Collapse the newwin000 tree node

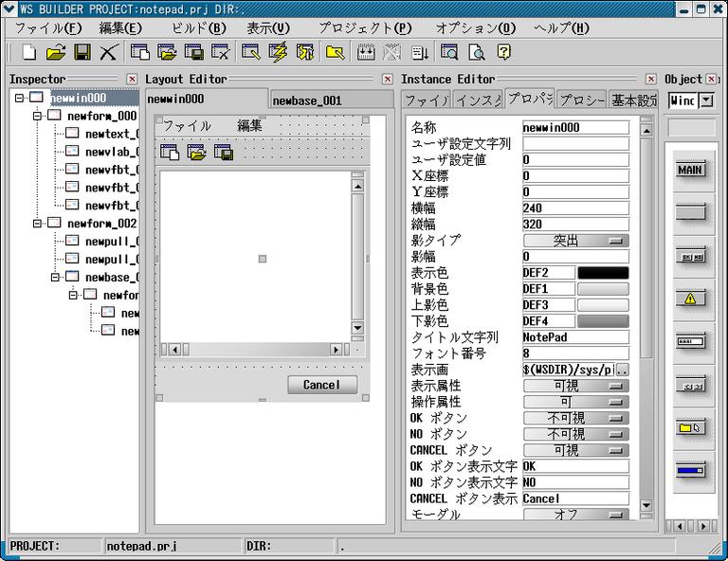(19, 98)
